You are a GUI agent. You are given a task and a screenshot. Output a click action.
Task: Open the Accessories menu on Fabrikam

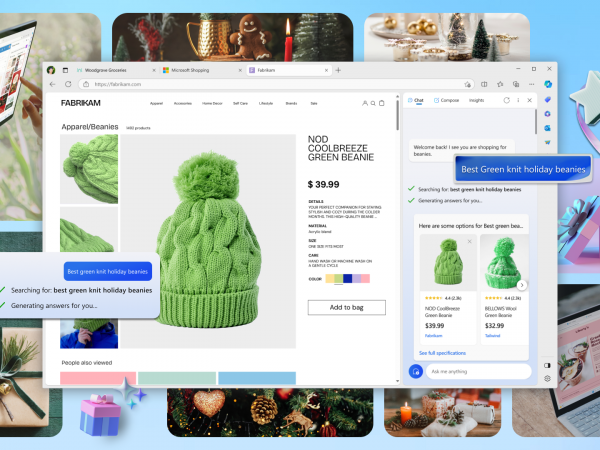point(183,103)
